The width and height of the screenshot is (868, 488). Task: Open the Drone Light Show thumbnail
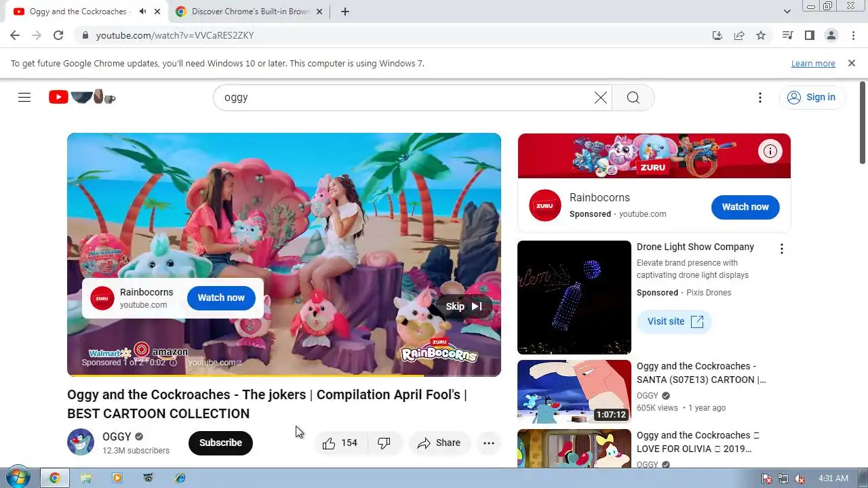tap(574, 298)
